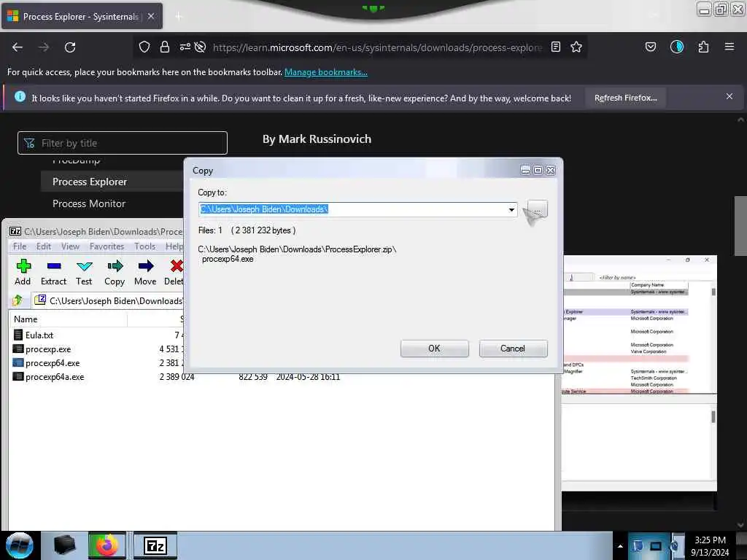Close the Process Explorer browser tab

(x=151, y=16)
